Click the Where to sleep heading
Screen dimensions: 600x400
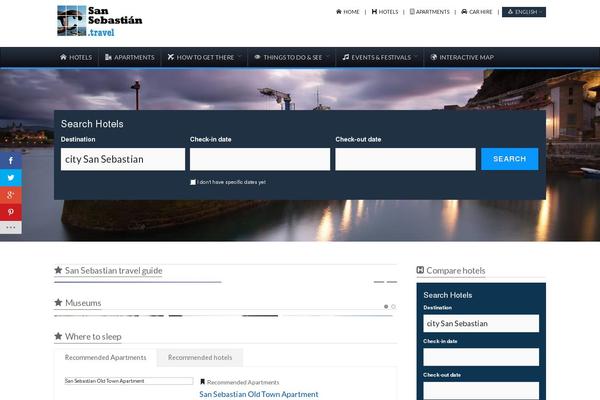click(x=93, y=336)
